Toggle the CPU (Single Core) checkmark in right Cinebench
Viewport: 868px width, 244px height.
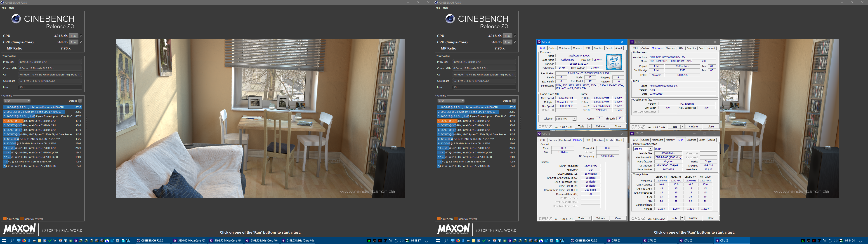pyautogui.click(x=515, y=42)
